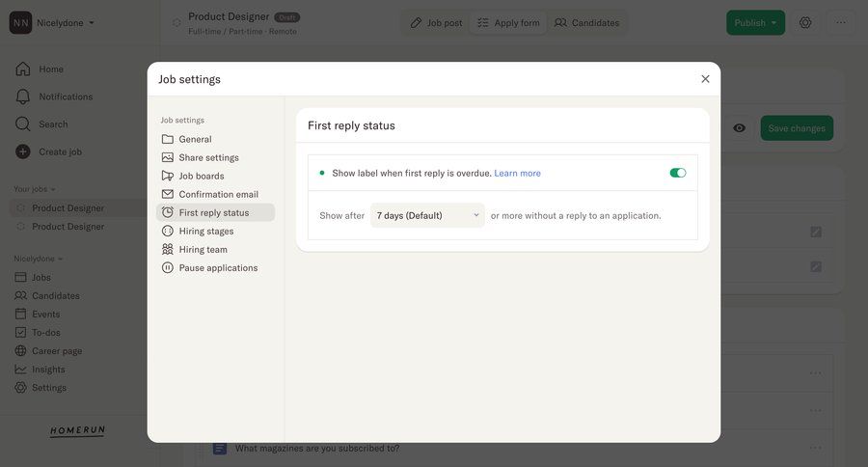Click the Product Designer job title in header
Screen dimensions: 868x467
[x=229, y=16]
